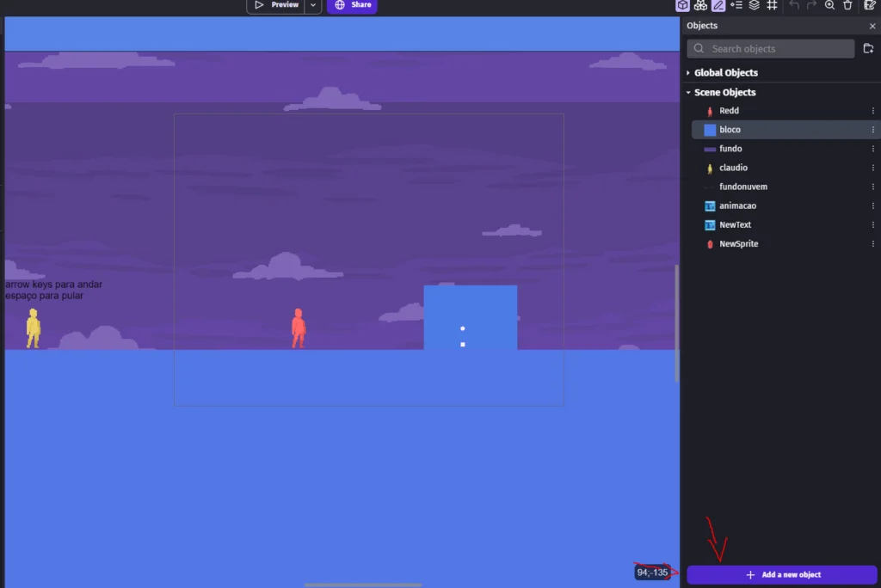Redo the last change
881x588 pixels.
pyautogui.click(x=812, y=6)
